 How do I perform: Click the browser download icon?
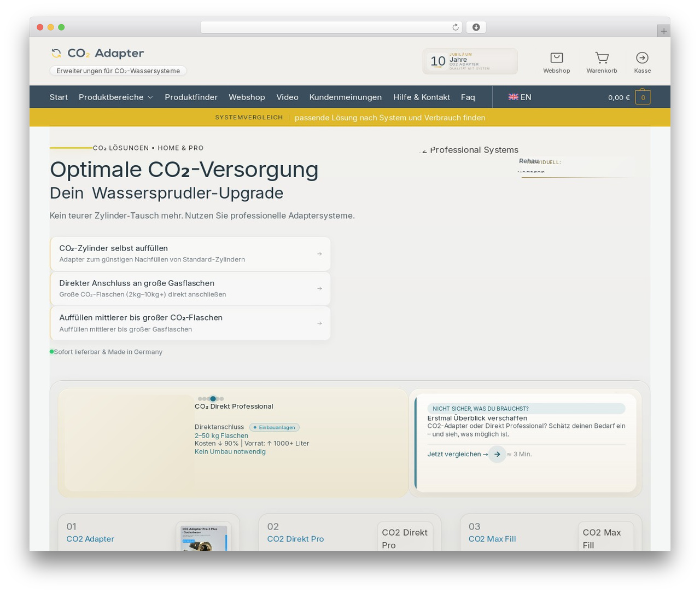click(x=476, y=27)
